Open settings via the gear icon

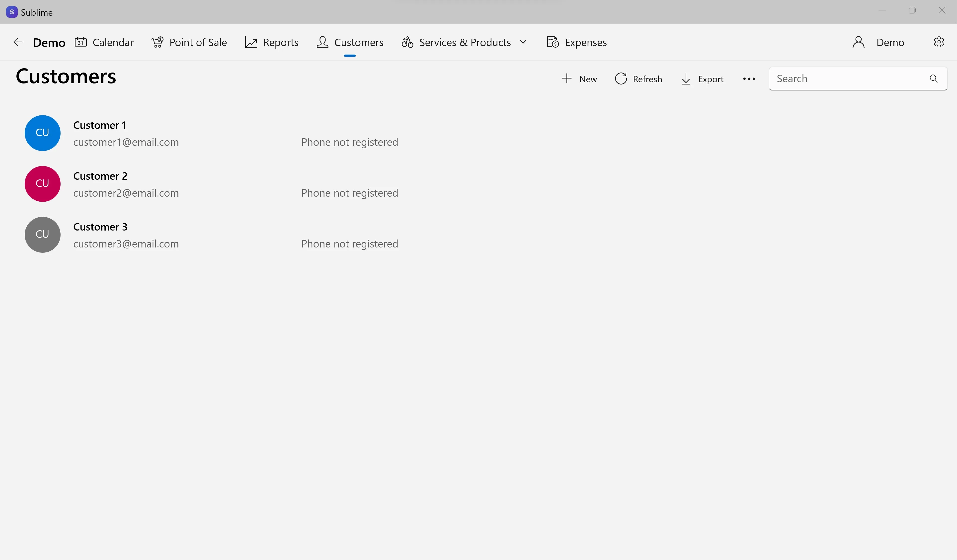(939, 42)
